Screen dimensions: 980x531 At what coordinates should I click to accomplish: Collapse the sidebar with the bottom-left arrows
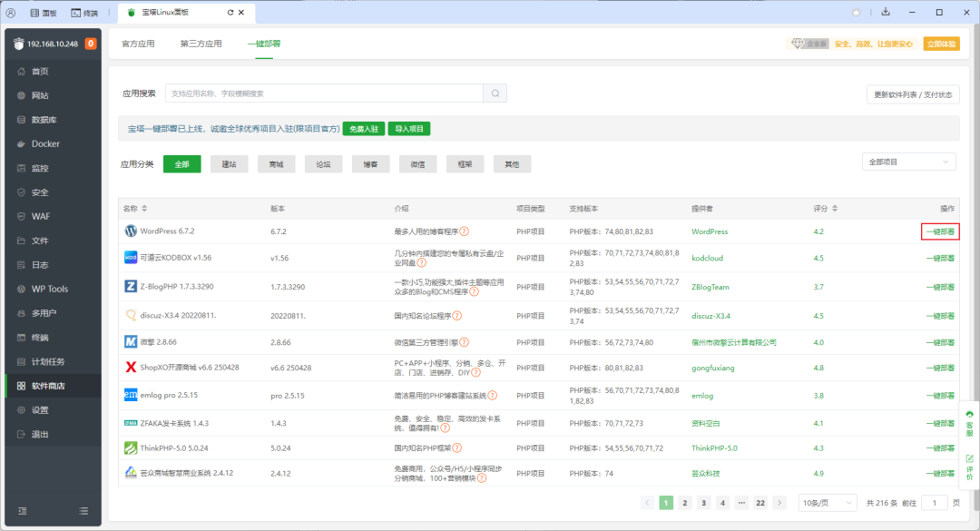click(x=23, y=511)
